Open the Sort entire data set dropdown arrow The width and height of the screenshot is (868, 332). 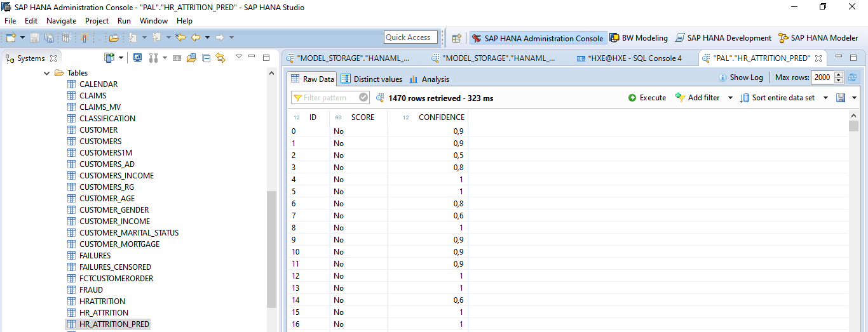(x=825, y=98)
